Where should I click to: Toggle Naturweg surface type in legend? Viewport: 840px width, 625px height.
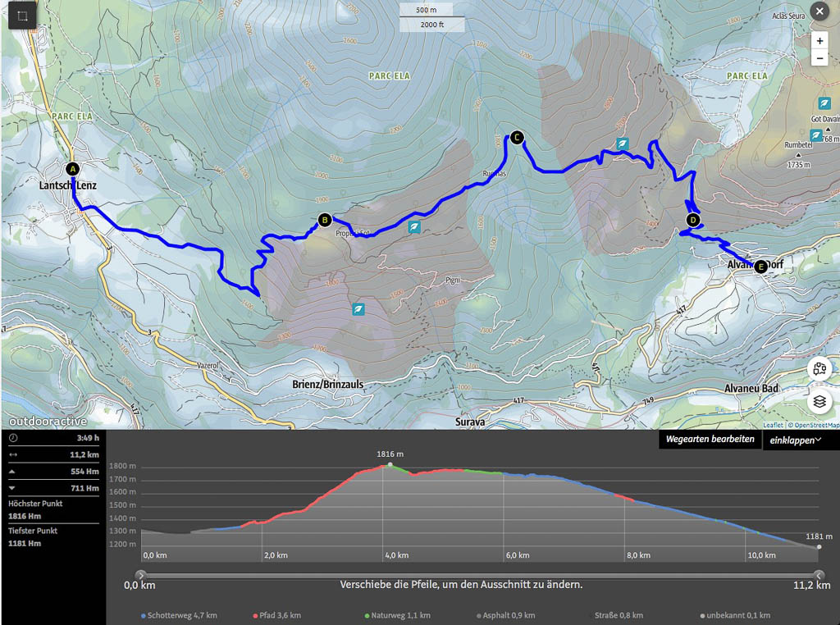(x=397, y=615)
